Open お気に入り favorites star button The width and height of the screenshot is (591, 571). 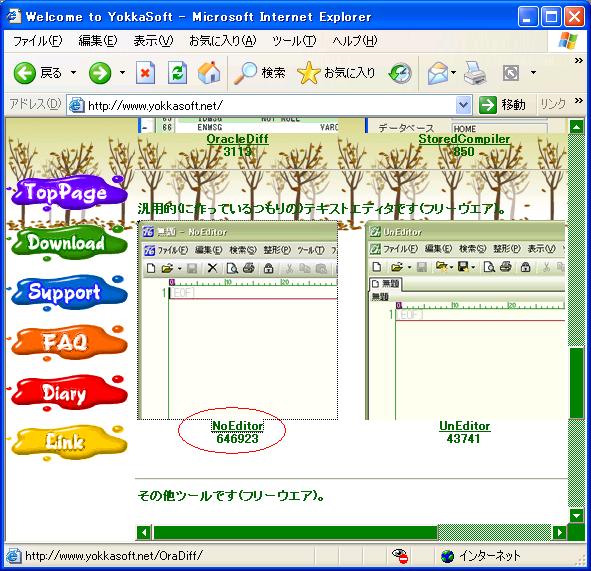tap(337, 73)
